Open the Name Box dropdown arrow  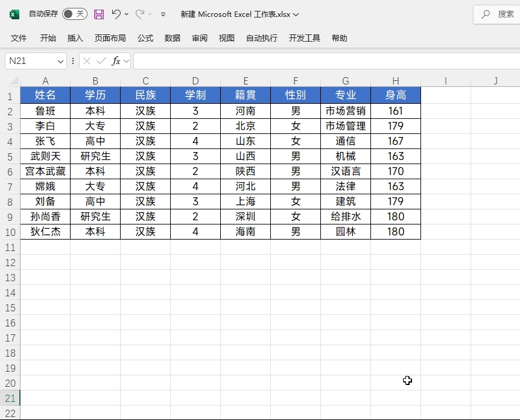coord(60,62)
